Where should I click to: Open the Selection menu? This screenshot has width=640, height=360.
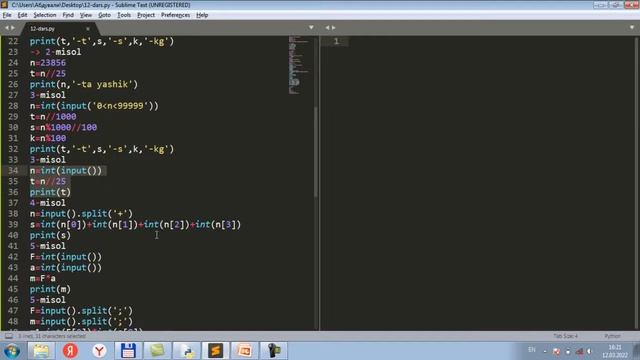pyautogui.click(x=44, y=15)
